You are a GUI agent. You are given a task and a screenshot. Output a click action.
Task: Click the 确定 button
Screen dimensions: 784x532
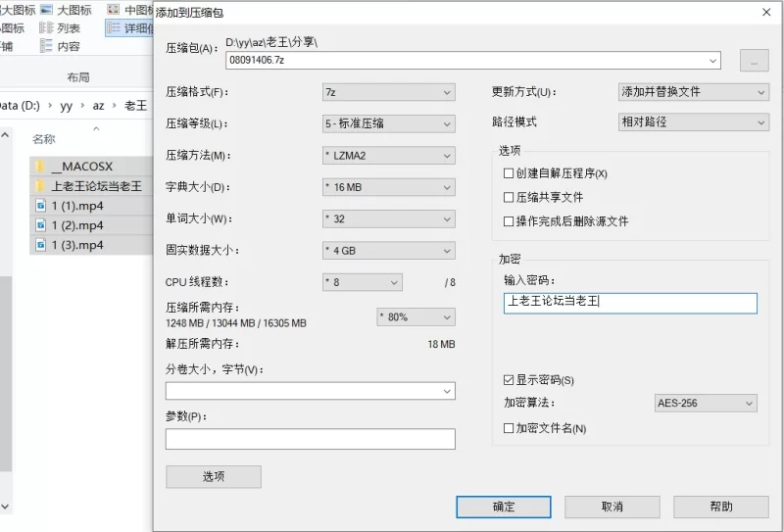(x=504, y=507)
